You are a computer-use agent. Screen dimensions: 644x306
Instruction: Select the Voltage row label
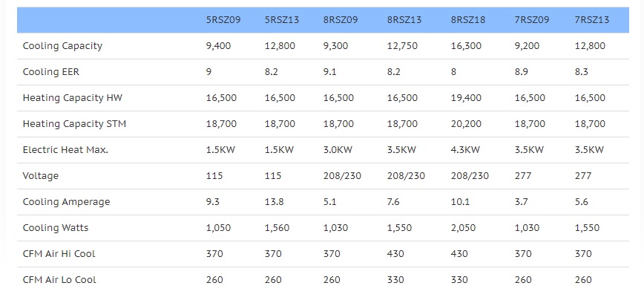tap(41, 176)
